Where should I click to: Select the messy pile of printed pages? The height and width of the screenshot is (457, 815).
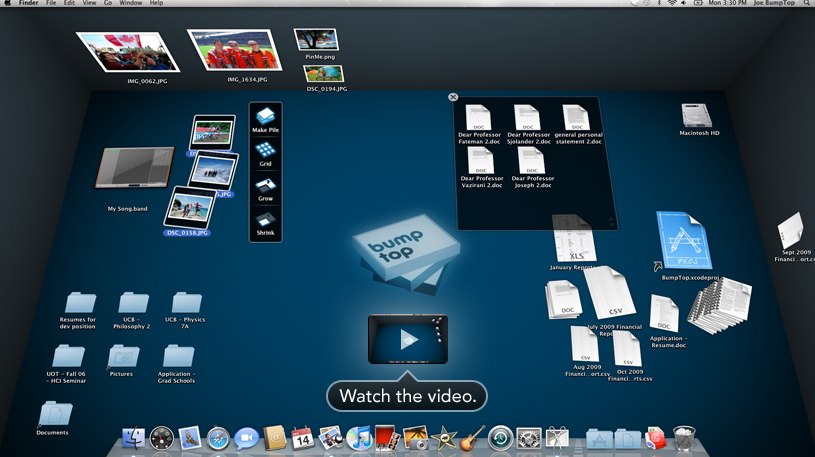(x=720, y=306)
